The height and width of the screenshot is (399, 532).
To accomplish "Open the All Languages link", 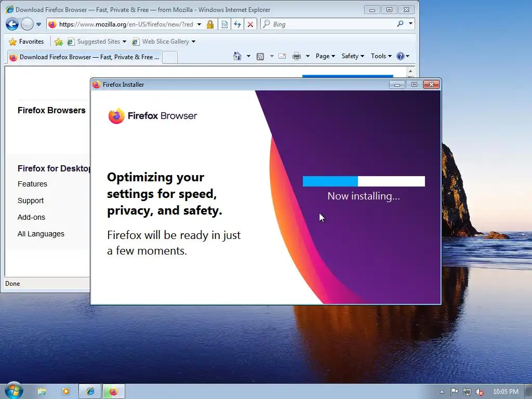I will tap(41, 234).
